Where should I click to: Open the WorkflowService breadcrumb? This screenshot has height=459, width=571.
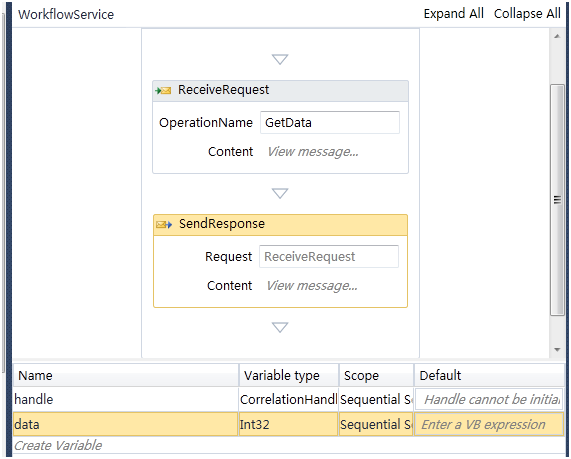pyautogui.click(x=66, y=15)
